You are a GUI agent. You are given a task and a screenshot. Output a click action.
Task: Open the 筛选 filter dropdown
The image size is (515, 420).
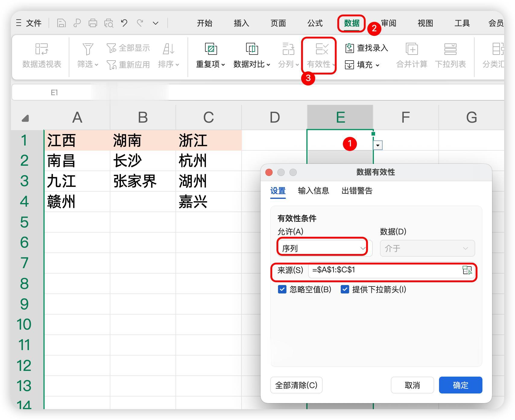coord(88,56)
